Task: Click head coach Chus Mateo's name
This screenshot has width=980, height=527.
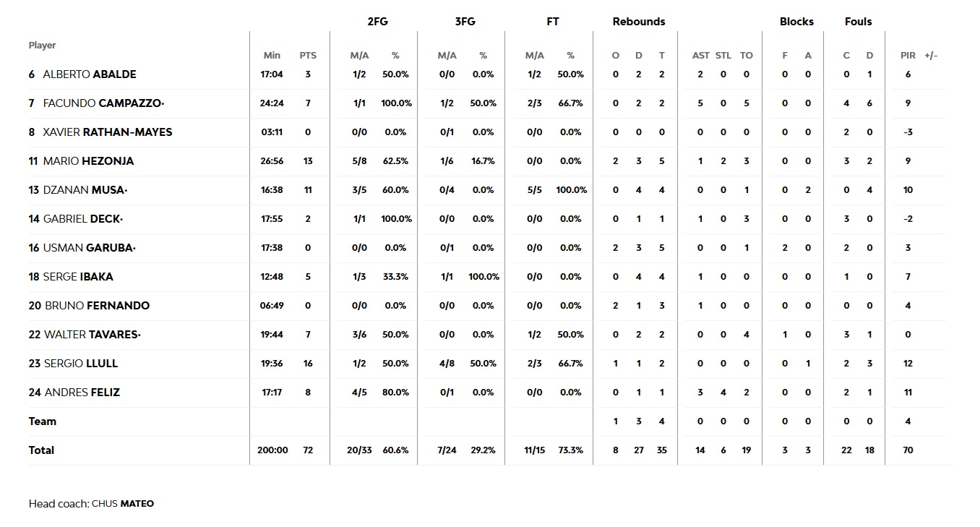Action: [x=123, y=504]
